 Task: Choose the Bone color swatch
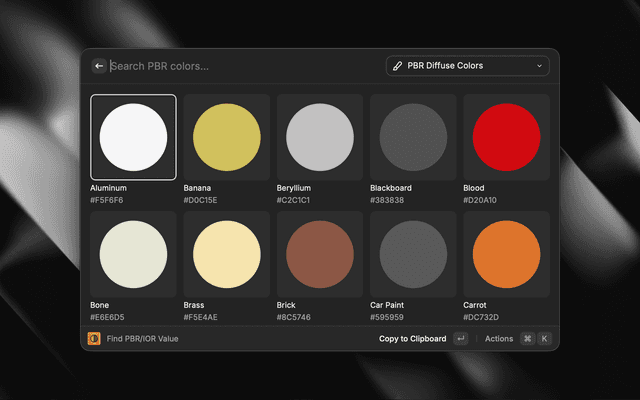[x=133, y=254]
